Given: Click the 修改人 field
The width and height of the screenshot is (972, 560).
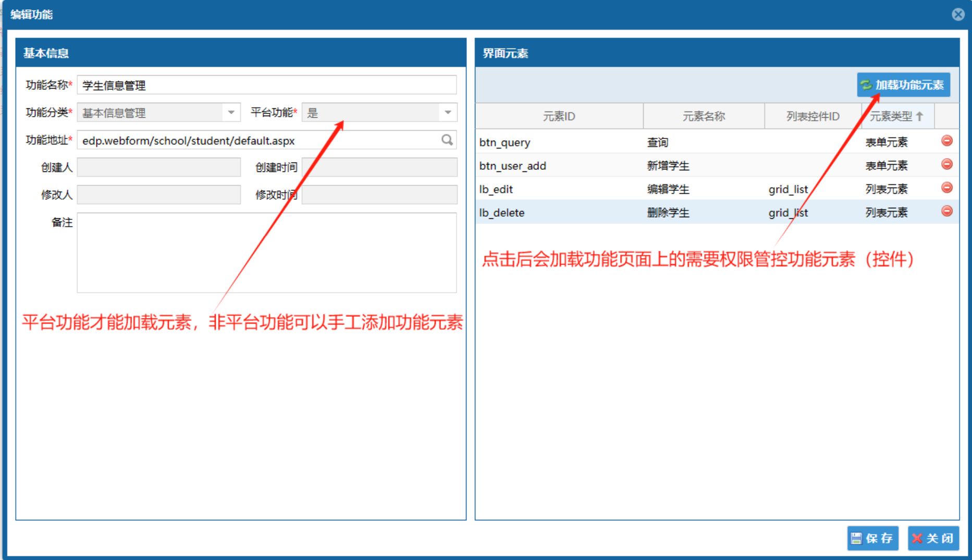Looking at the screenshot, I should click(x=158, y=195).
